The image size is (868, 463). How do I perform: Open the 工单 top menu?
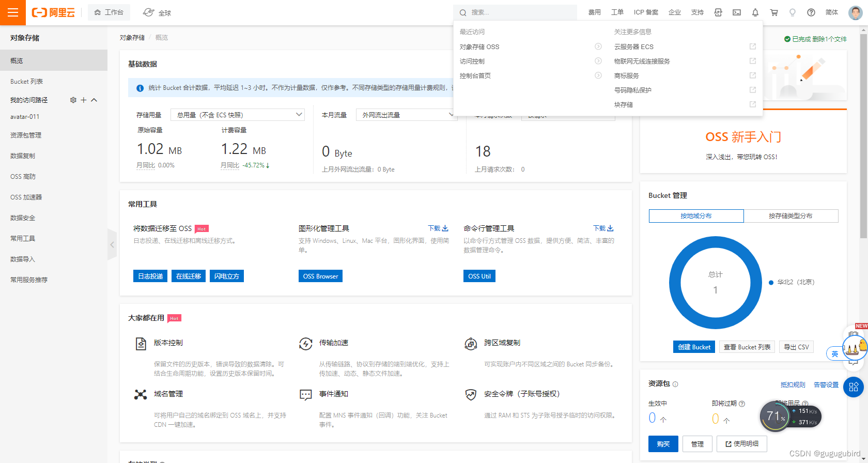(x=617, y=12)
